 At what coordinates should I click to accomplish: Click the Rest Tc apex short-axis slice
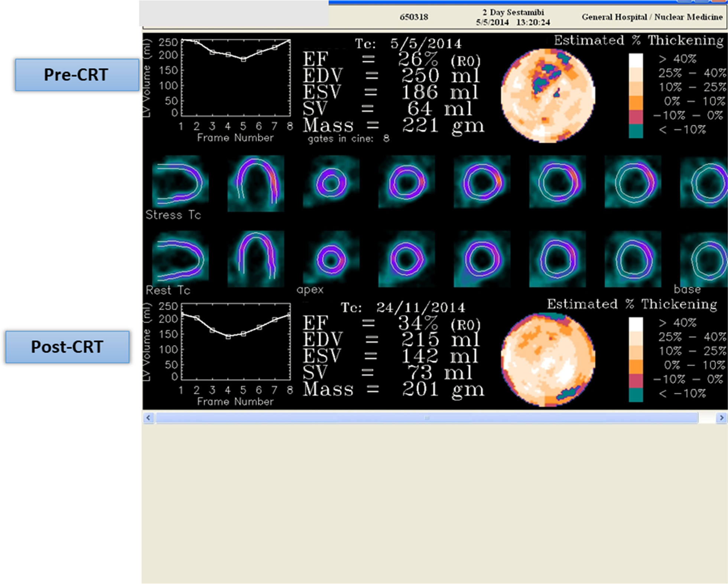331,259
